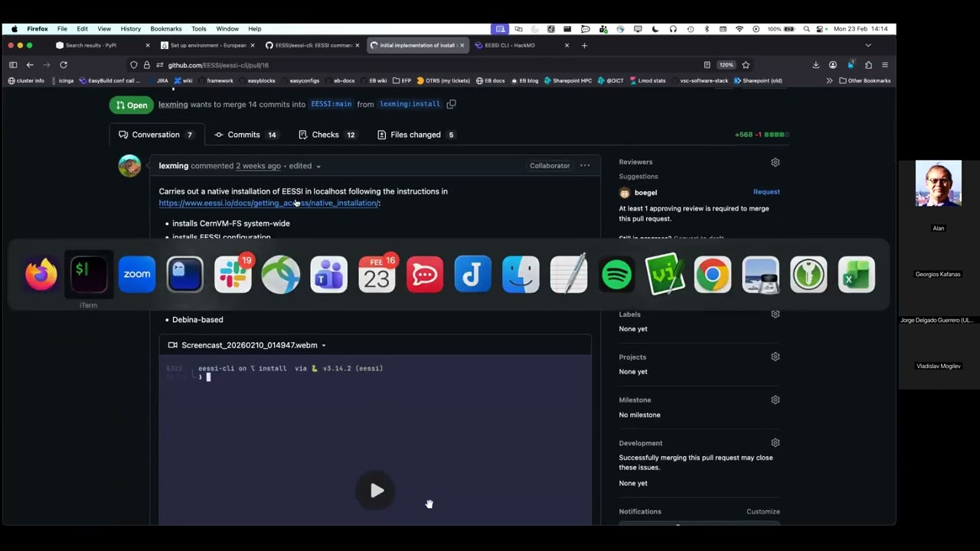
Task: Open the Reviewers settings gear
Action: tap(776, 162)
